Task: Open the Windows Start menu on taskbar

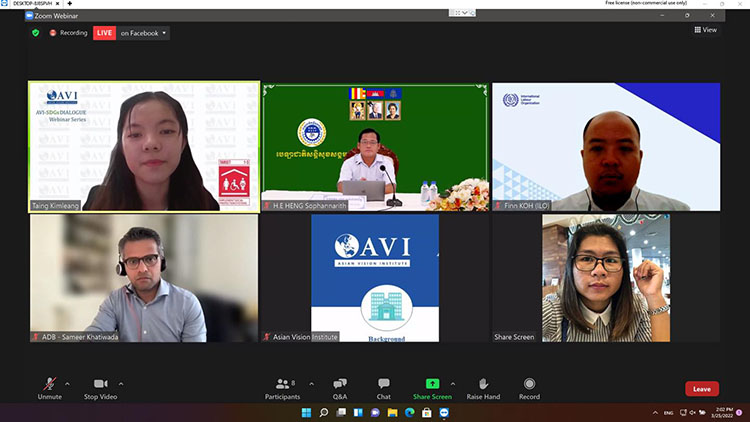Action: (307, 412)
